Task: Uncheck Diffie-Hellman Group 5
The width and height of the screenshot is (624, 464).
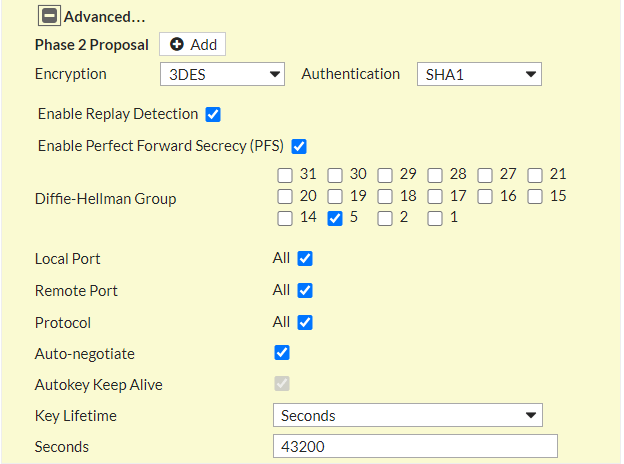Action: (x=335, y=218)
